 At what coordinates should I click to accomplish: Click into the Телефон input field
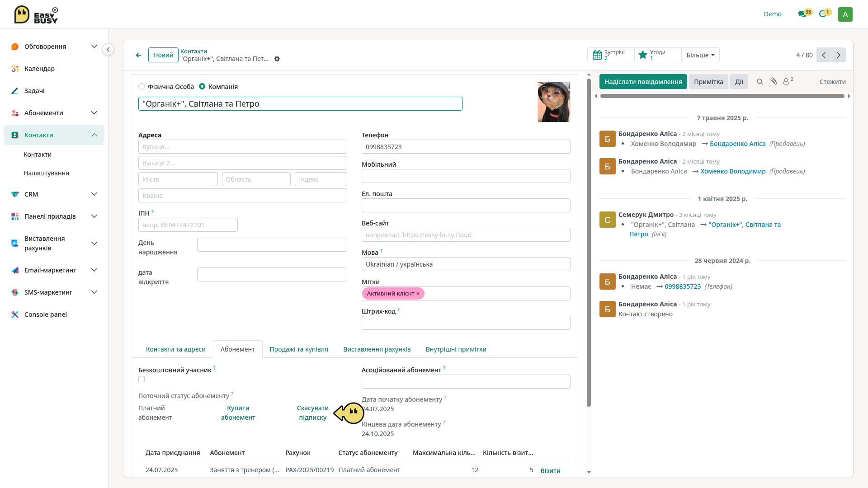(x=466, y=147)
